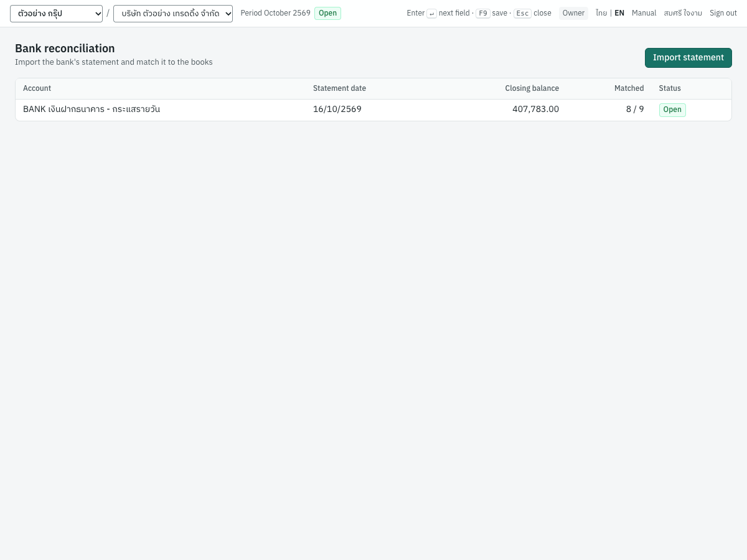The image size is (747, 560).
Task: Click the Bank reconciliation heading
Action: 65,49
